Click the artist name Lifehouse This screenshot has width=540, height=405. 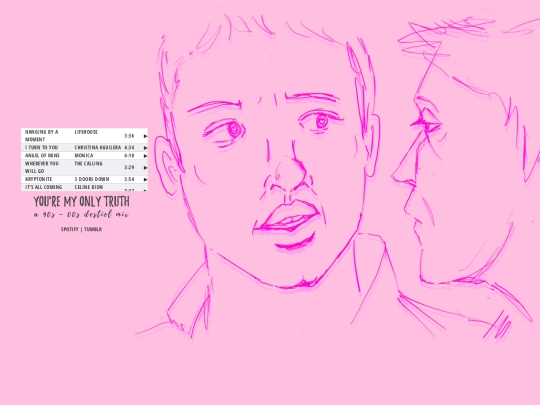(86, 132)
